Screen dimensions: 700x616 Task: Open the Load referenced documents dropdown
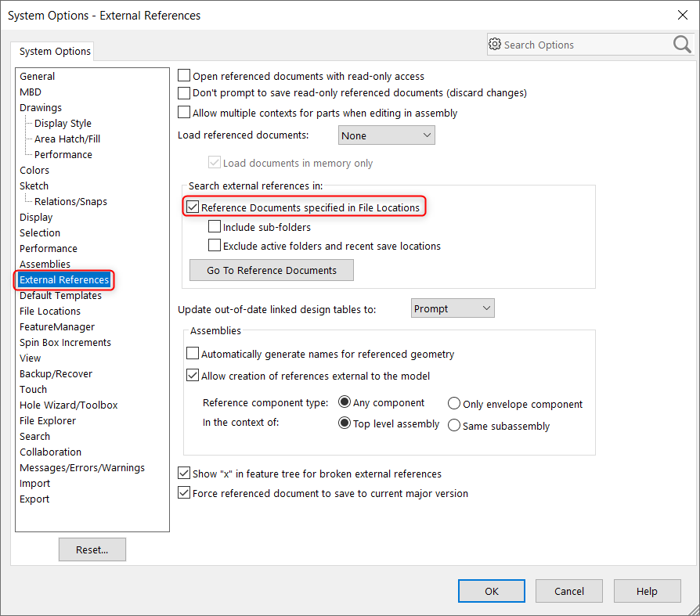[x=387, y=135]
